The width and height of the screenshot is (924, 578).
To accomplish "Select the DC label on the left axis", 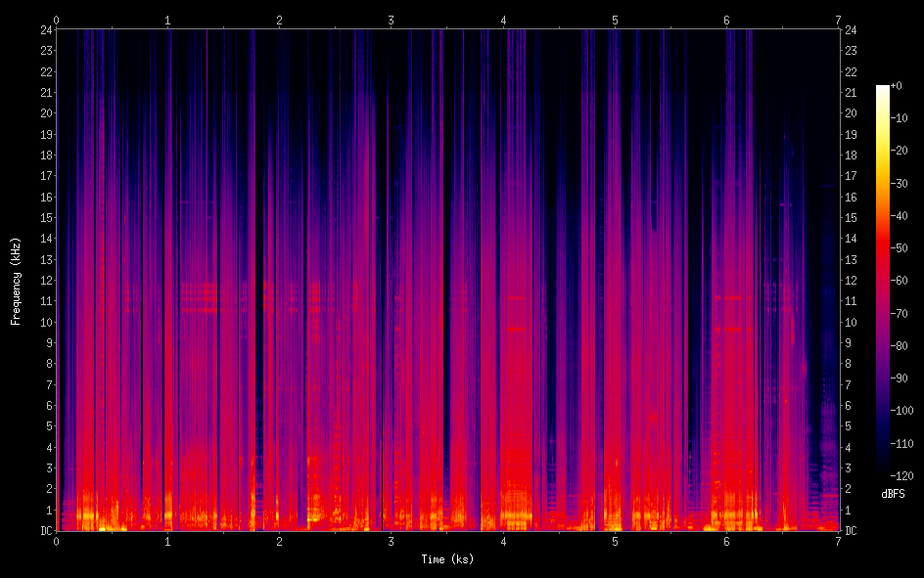I will pyautogui.click(x=44, y=531).
